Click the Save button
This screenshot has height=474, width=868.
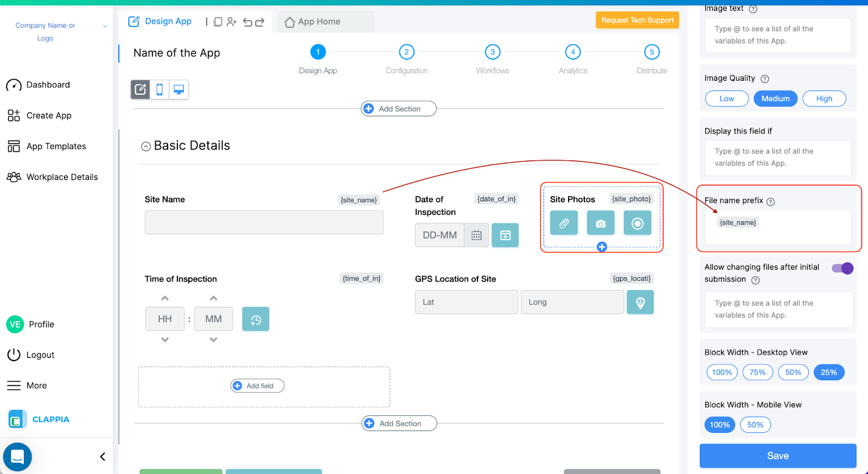point(778,456)
